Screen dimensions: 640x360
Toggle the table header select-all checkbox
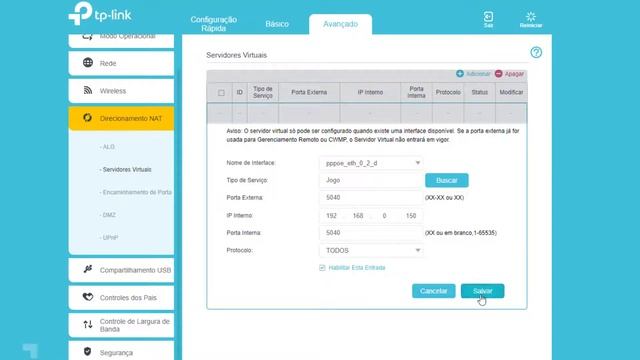point(221,93)
